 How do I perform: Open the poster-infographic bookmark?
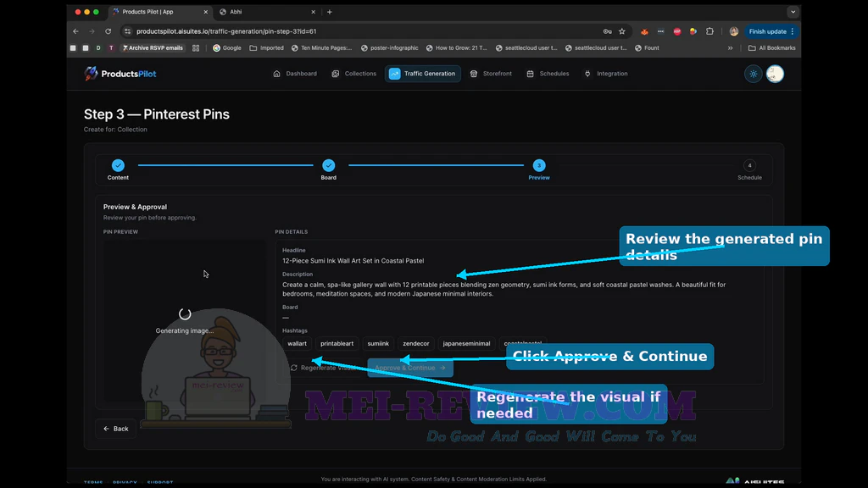point(390,48)
